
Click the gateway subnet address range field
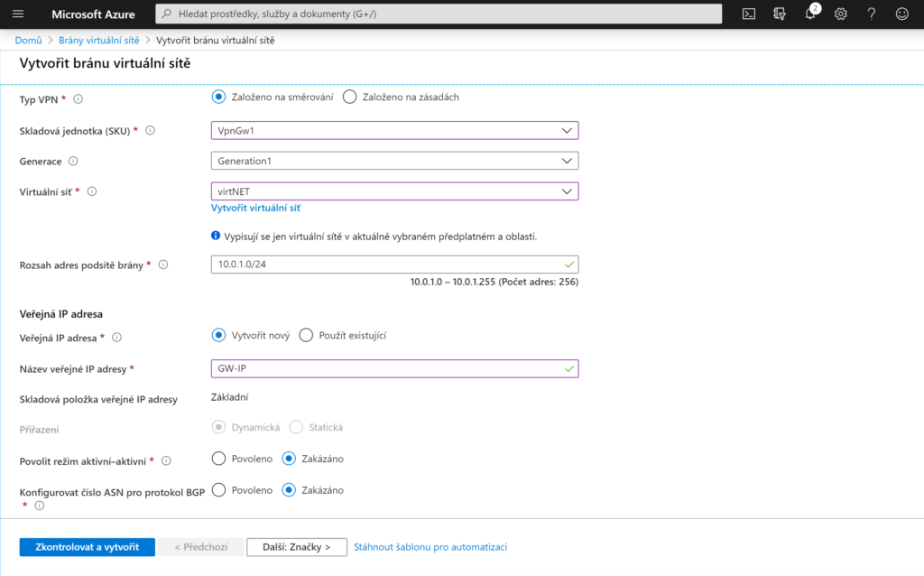[388, 265]
